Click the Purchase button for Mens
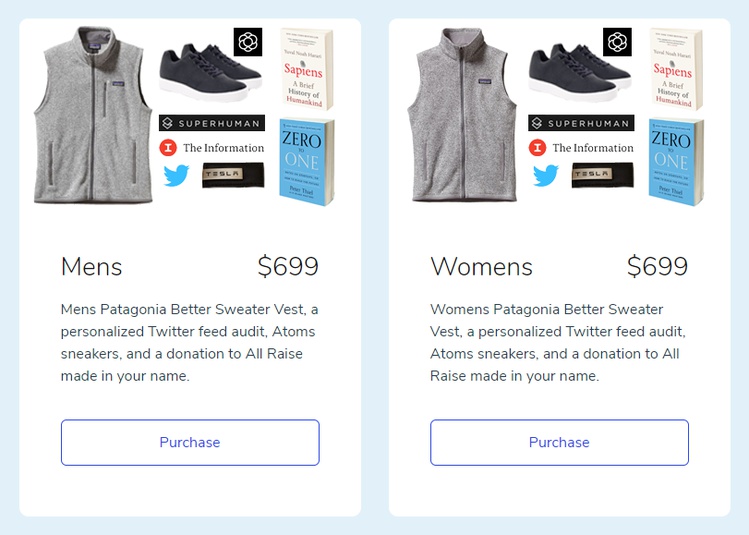 pyautogui.click(x=190, y=442)
